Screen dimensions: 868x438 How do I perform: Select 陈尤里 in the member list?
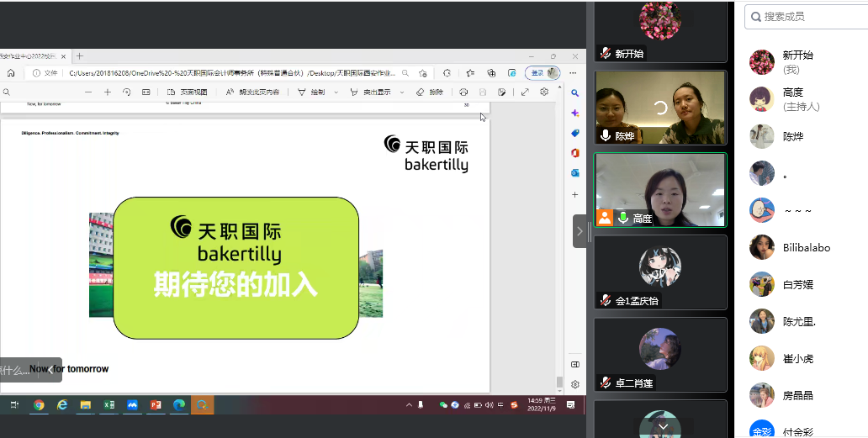click(798, 321)
